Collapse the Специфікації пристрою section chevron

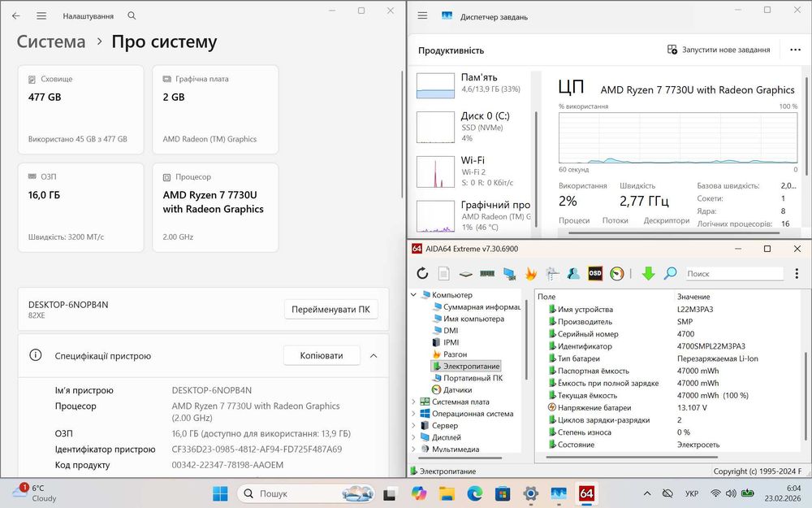[x=374, y=356]
